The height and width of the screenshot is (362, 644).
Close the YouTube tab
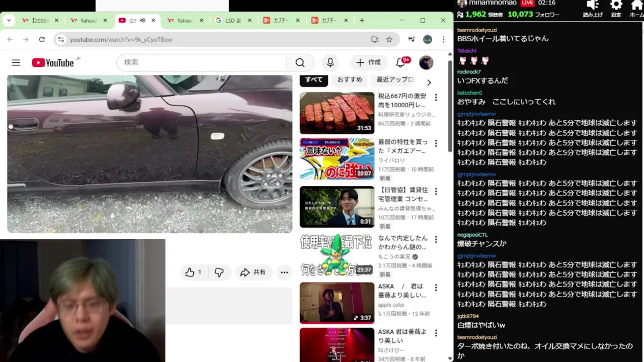point(153,20)
